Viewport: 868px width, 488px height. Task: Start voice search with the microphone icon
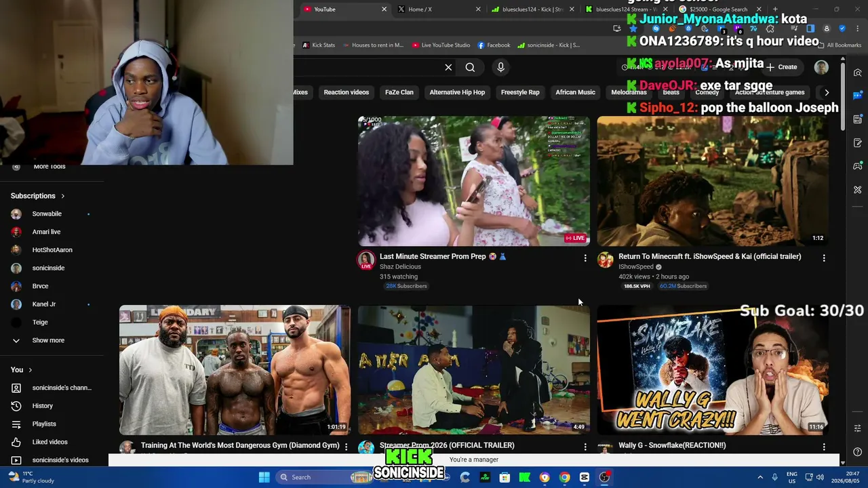point(500,67)
